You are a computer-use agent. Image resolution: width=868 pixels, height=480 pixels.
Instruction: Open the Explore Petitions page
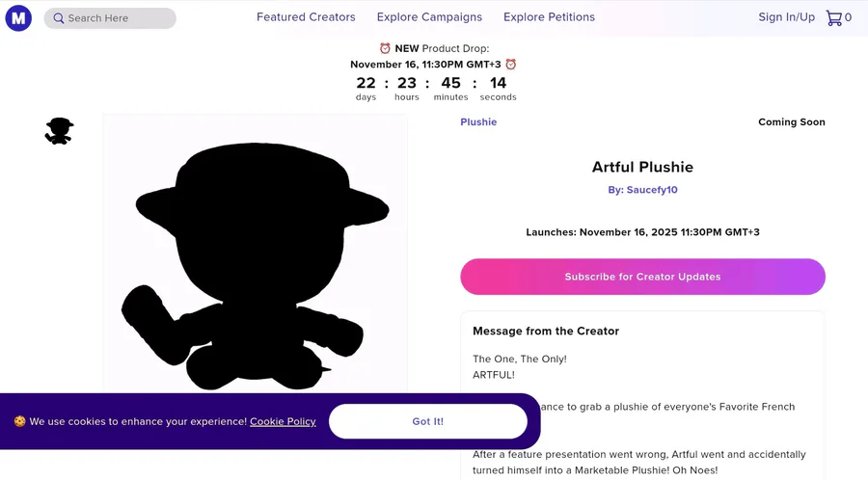[549, 17]
